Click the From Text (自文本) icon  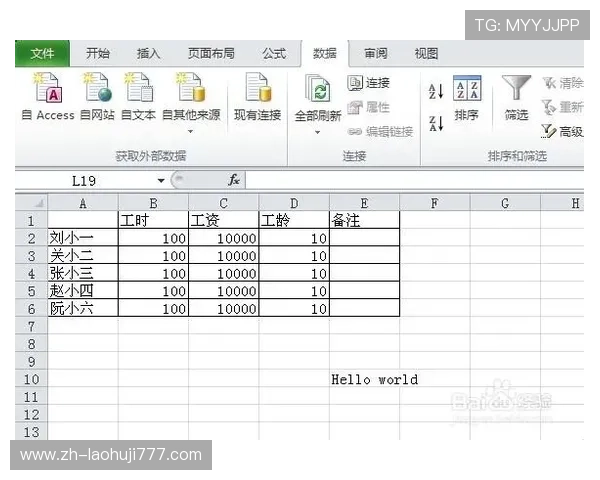pyautogui.click(x=139, y=87)
